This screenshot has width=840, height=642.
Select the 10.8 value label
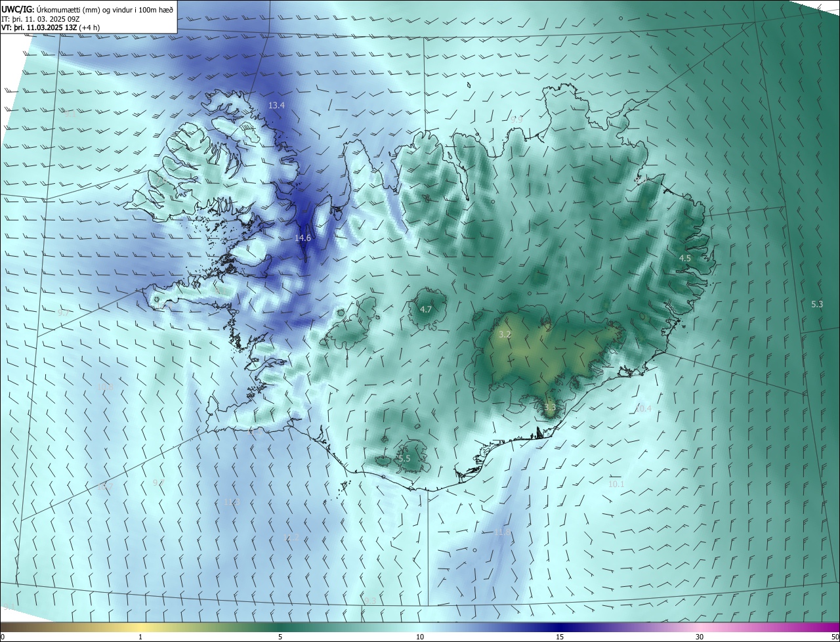point(106,387)
